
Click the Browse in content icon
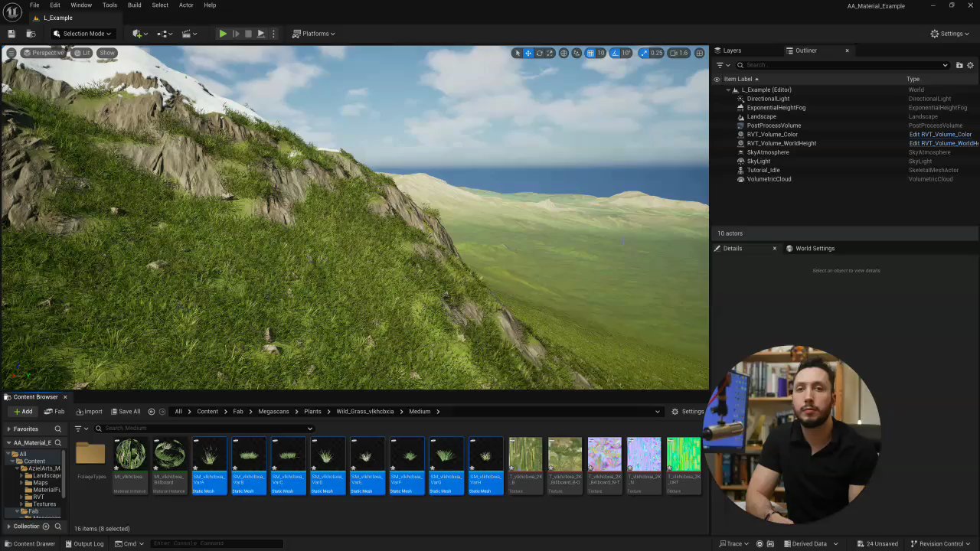(x=31, y=34)
